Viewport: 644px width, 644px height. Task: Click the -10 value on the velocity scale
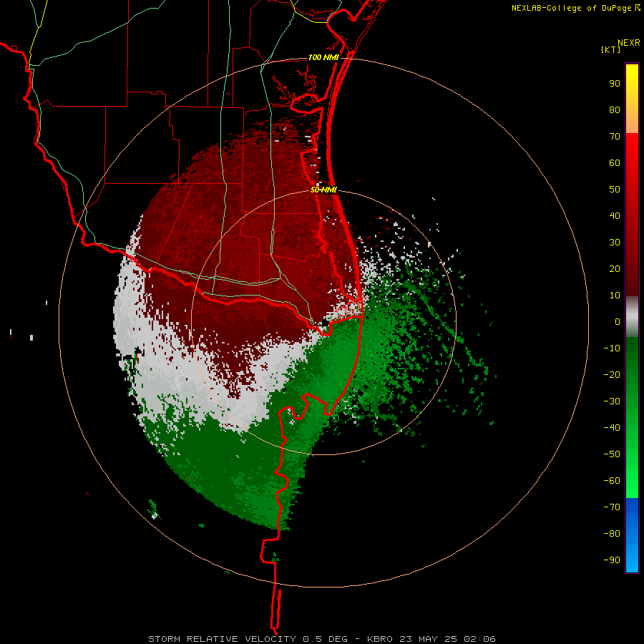click(x=612, y=348)
